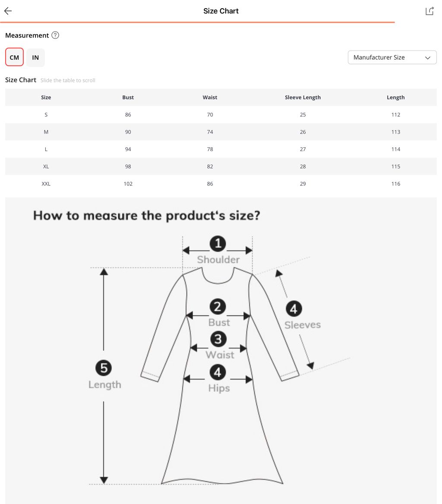The width and height of the screenshot is (442, 504).
Task: Click the Manufacturer Size dropdown chevron
Action: click(x=428, y=57)
